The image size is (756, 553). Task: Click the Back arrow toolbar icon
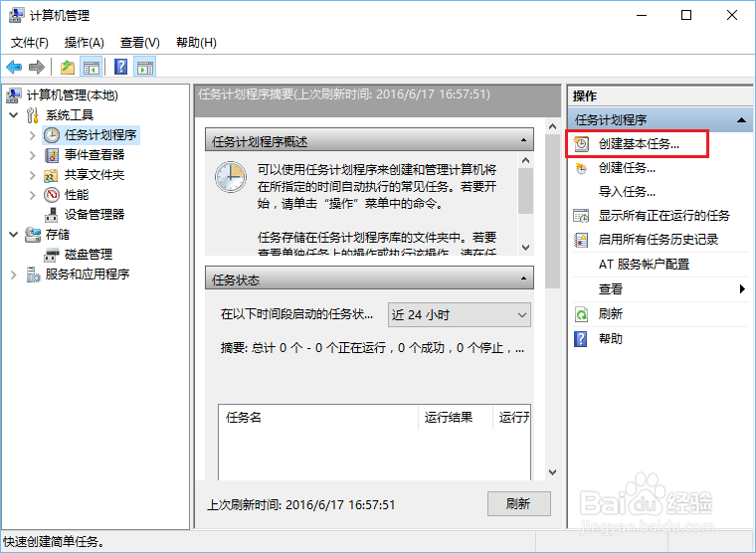(x=14, y=67)
